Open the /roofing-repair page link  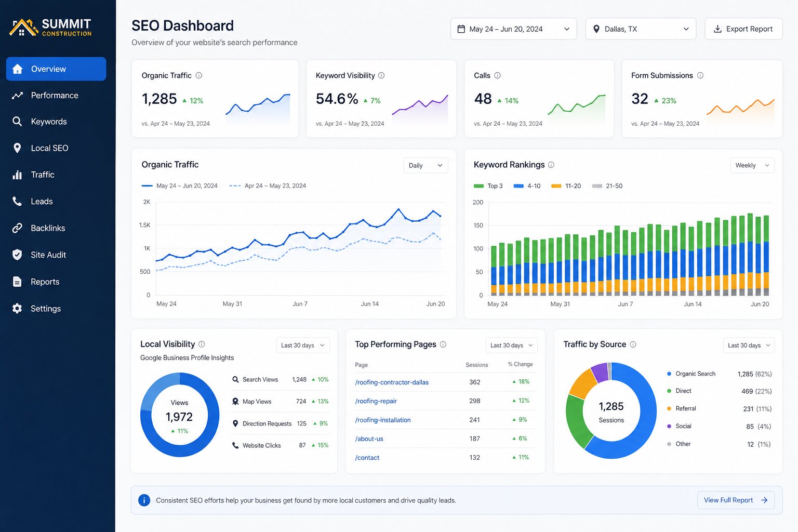click(376, 401)
